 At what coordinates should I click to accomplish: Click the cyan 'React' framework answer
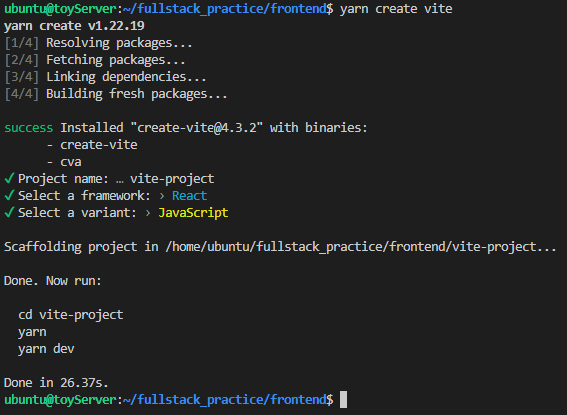189,196
